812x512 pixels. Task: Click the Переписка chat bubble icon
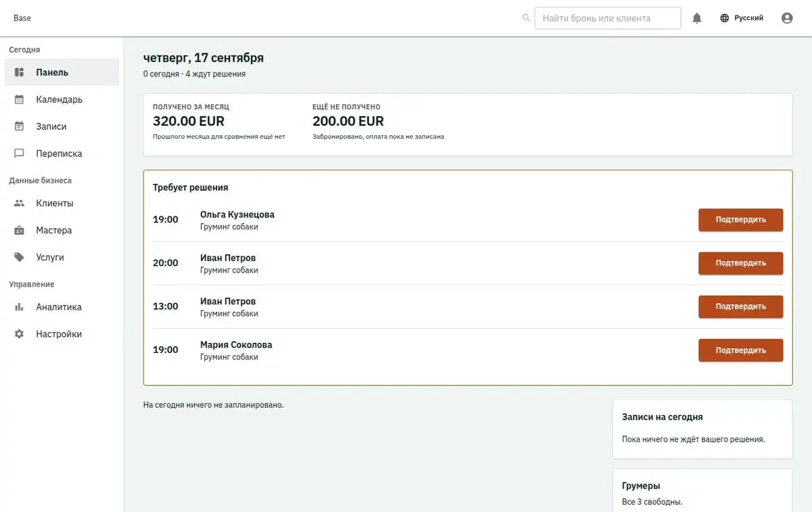pyautogui.click(x=20, y=154)
